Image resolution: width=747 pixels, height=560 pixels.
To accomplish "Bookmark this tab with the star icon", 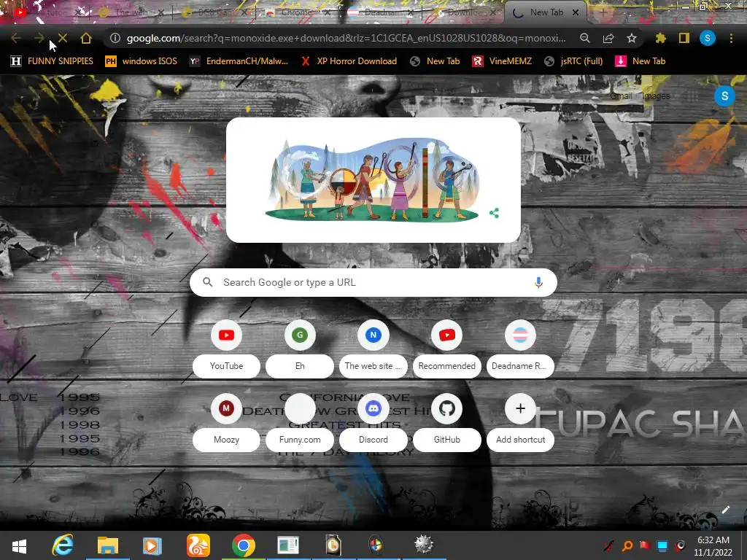I will [x=632, y=38].
